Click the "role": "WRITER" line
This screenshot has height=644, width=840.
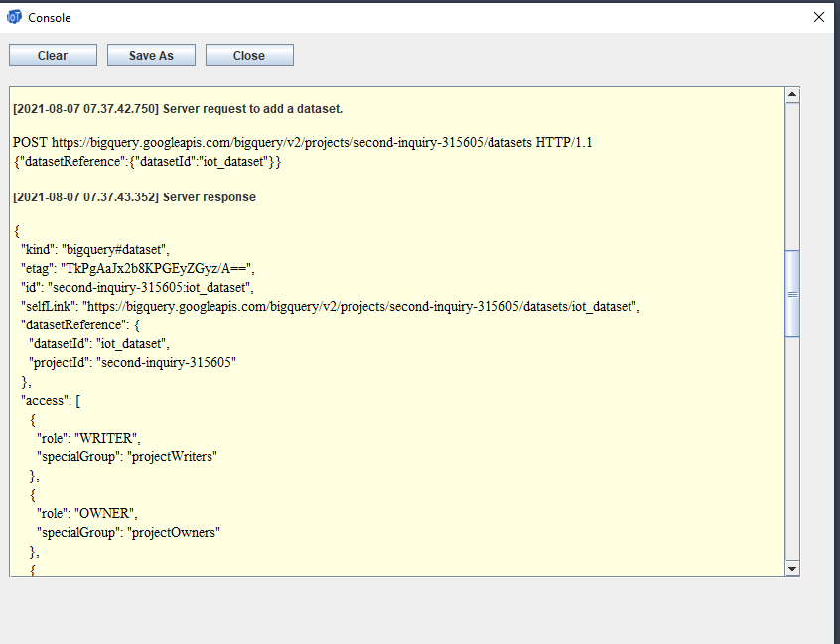tap(88, 438)
